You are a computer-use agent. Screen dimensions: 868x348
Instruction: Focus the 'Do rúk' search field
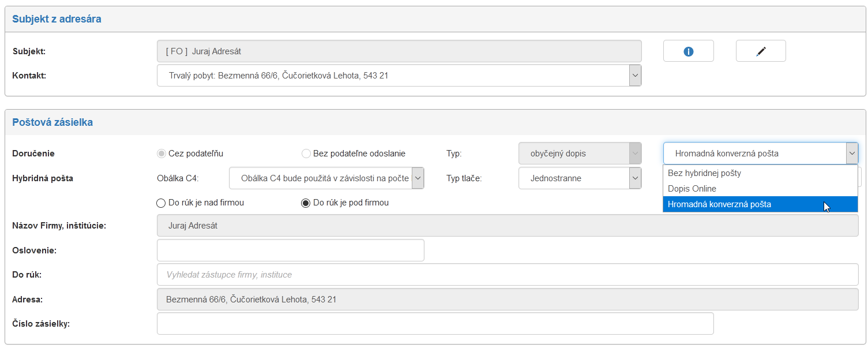pyautogui.click(x=508, y=275)
